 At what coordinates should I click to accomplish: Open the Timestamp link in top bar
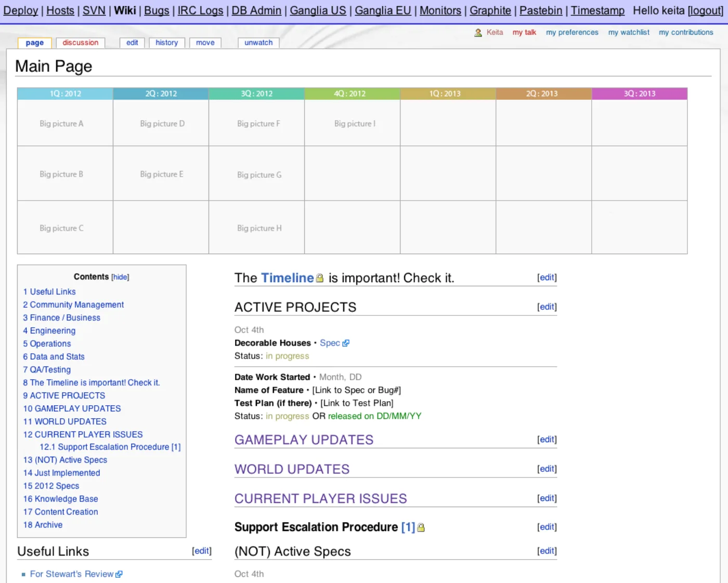(597, 10)
